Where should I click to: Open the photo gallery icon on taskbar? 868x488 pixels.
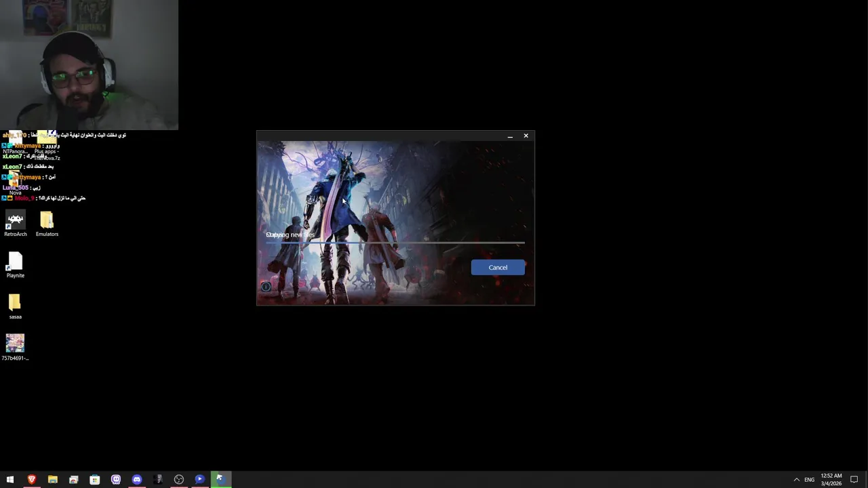point(73,479)
